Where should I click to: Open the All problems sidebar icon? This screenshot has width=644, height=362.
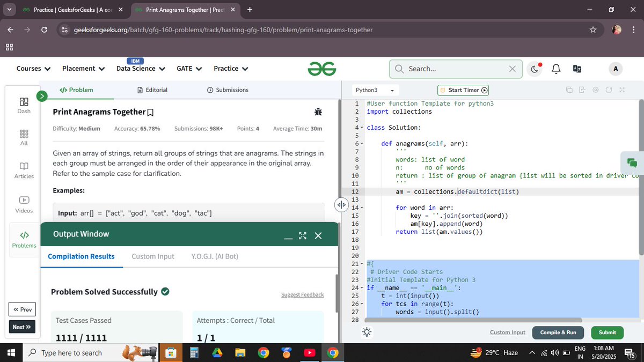pos(24,137)
